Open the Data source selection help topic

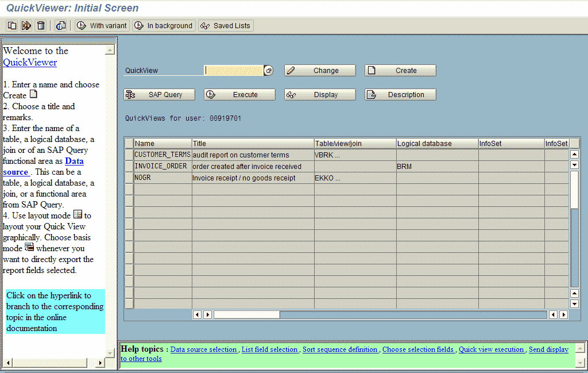pyautogui.click(x=204, y=349)
